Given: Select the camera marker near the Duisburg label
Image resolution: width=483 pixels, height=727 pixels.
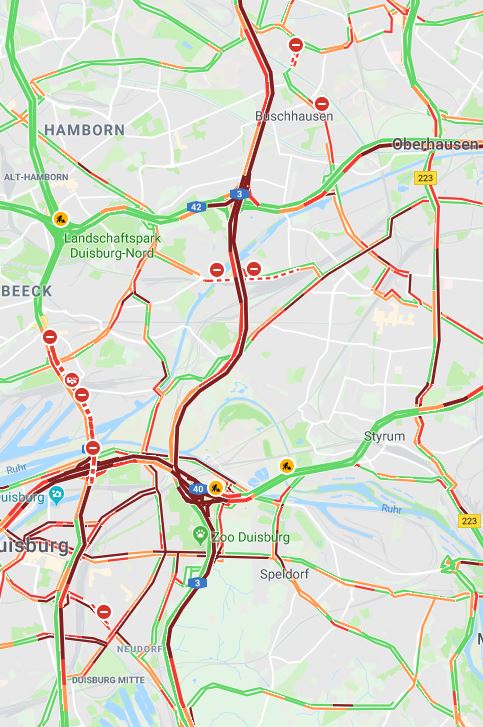Looking at the screenshot, I should [x=57, y=495].
